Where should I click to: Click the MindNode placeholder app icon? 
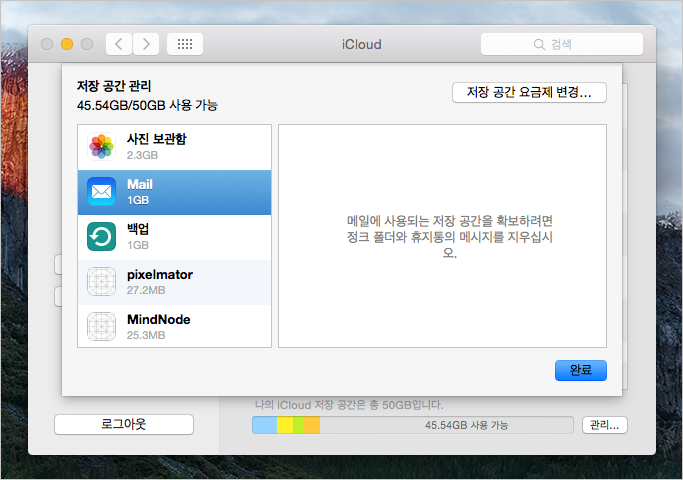(x=101, y=326)
